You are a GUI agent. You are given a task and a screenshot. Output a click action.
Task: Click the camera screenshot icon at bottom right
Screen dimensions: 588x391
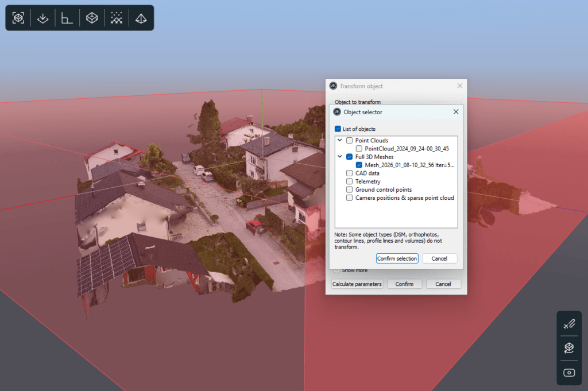pos(569,373)
